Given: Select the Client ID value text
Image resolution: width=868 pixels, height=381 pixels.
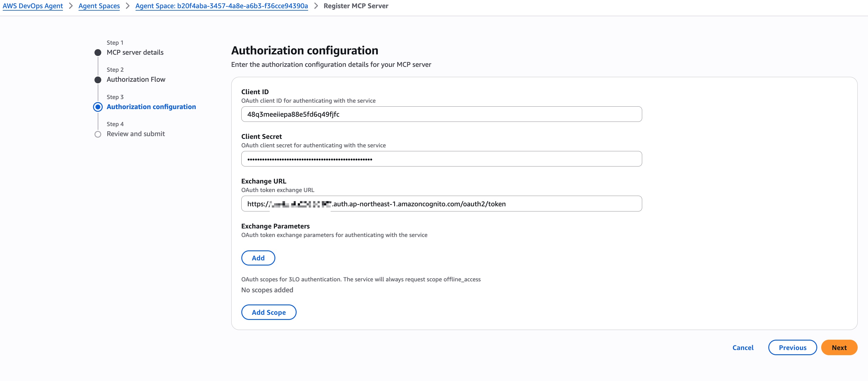Looking at the screenshot, I should (293, 114).
